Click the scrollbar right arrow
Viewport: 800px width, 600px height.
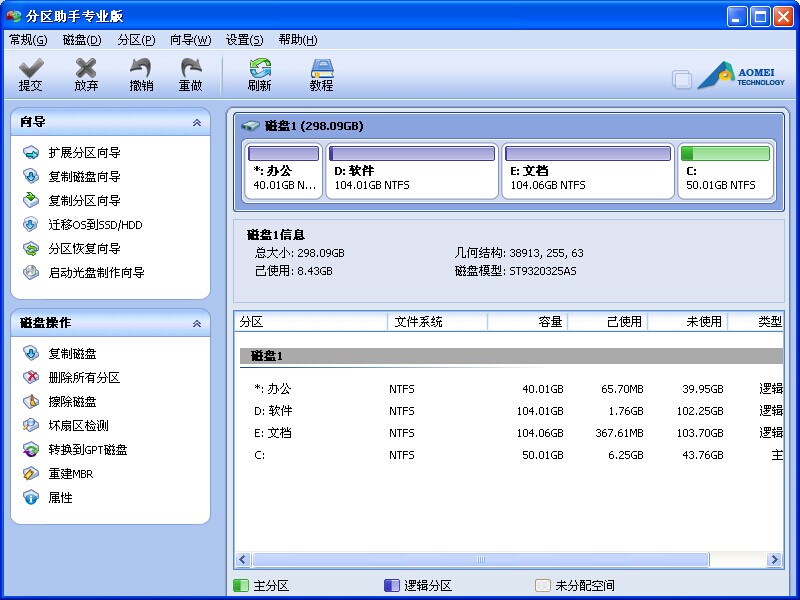coord(774,560)
